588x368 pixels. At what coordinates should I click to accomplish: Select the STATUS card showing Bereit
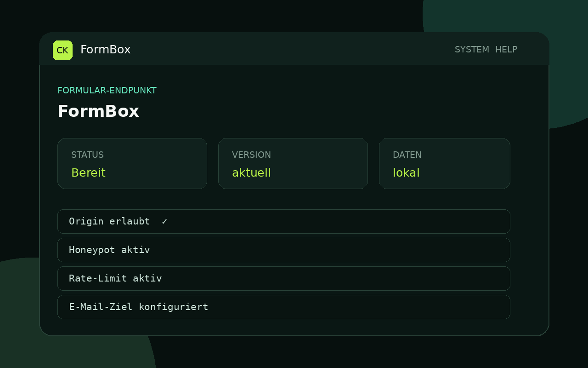[x=132, y=163]
